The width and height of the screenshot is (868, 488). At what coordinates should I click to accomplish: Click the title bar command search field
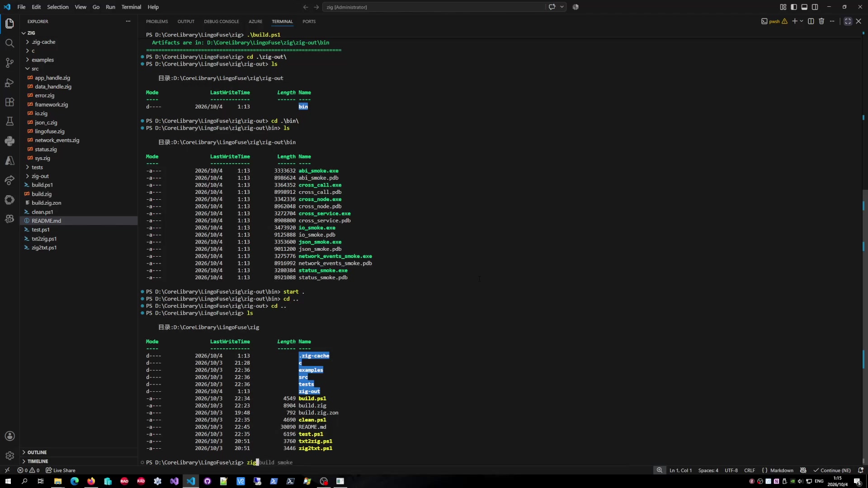pyautogui.click(x=434, y=7)
